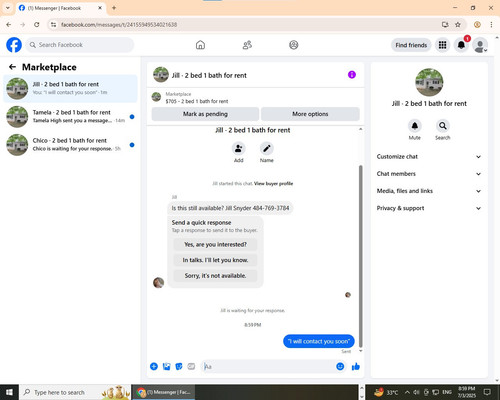Expand the Customize chat section

coord(429,157)
